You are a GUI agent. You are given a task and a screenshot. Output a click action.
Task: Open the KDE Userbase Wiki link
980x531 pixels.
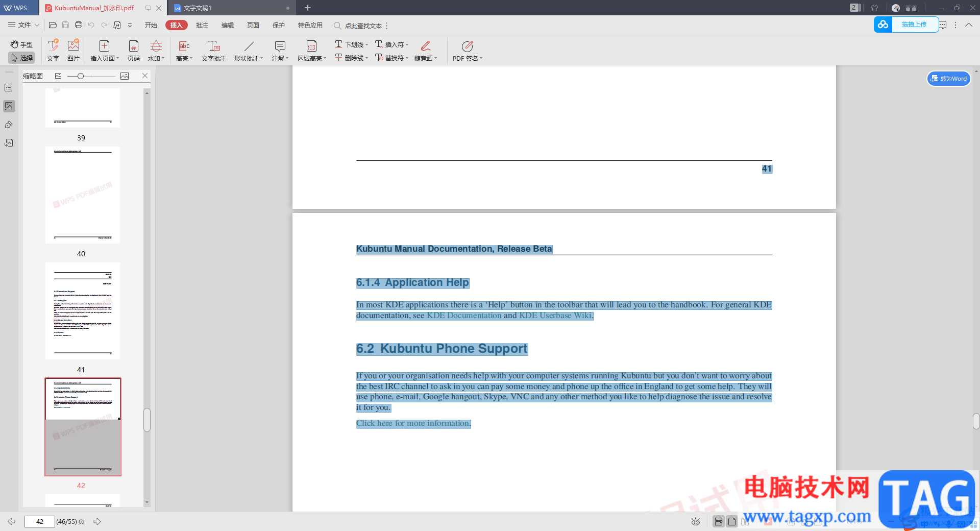[556, 316]
